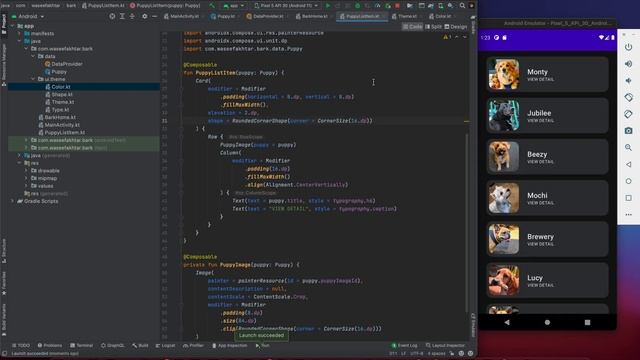Tap the Beezy puppy card
The image size is (640, 360).
click(x=547, y=157)
